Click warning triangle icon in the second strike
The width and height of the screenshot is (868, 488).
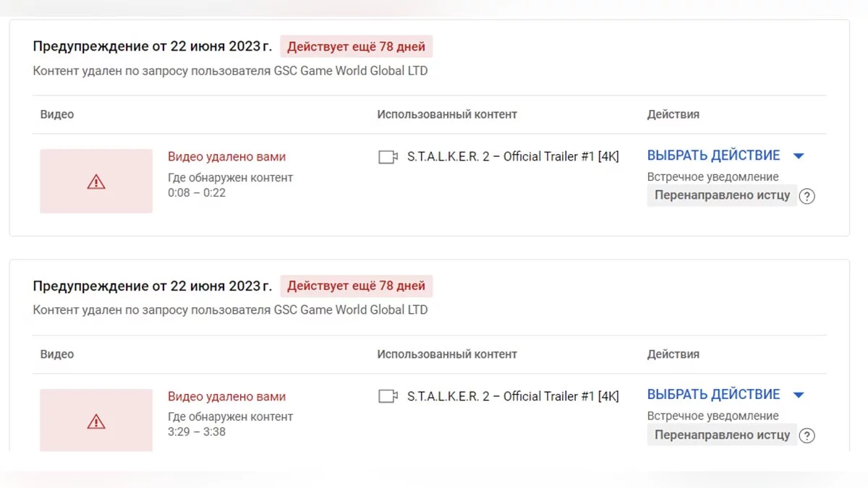(x=96, y=421)
